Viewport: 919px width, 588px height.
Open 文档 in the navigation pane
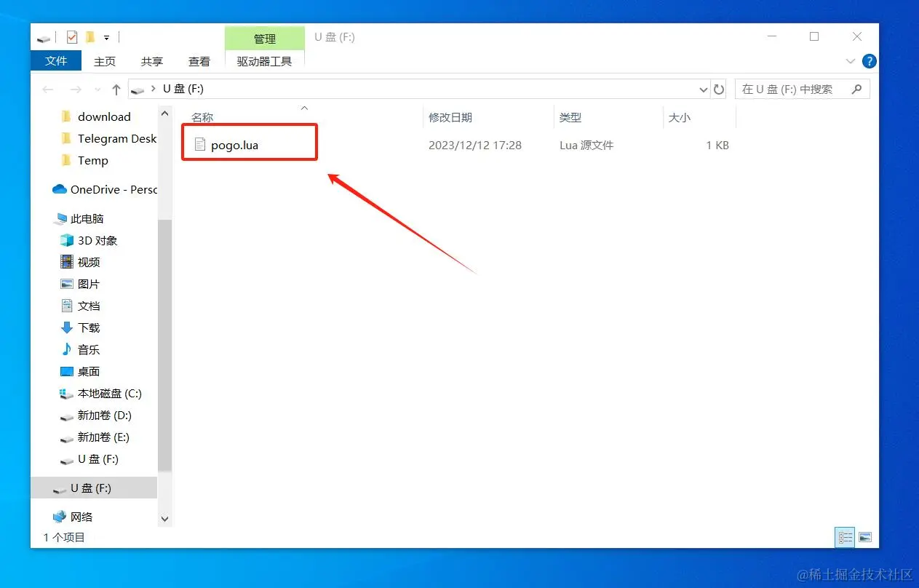(89, 306)
